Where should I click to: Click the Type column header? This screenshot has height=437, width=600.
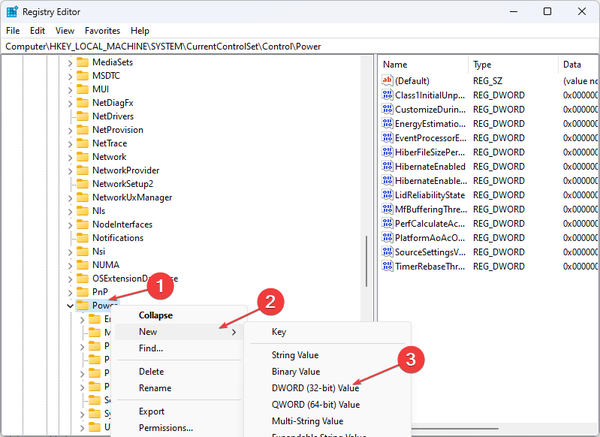coord(510,64)
